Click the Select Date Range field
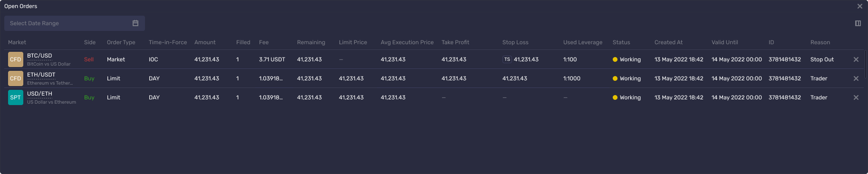The height and width of the screenshot is (174, 868). pos(75,23)
